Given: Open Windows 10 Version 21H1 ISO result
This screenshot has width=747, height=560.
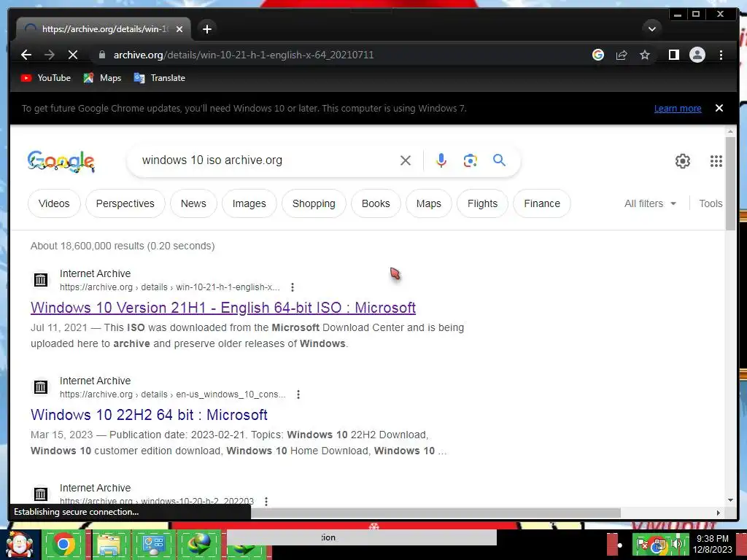Looking at the screenshot, I should tap(223, 308).
